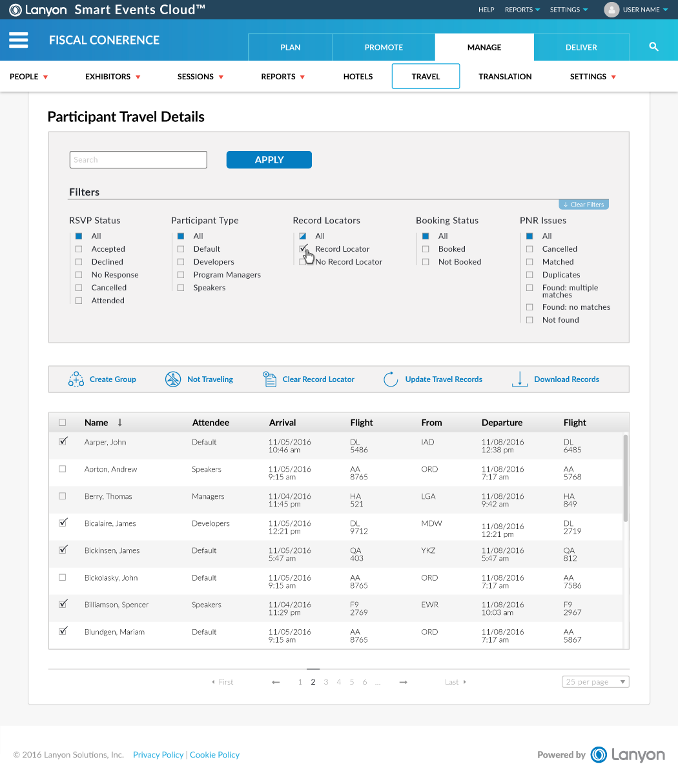Open the HOTELS menu item

pos(358,77)
